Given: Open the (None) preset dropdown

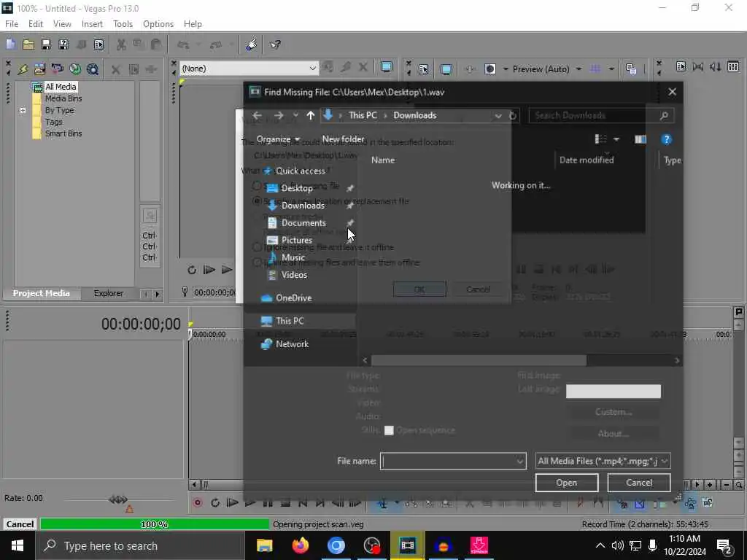Looking at the screenshot, I should pos(312,69).
